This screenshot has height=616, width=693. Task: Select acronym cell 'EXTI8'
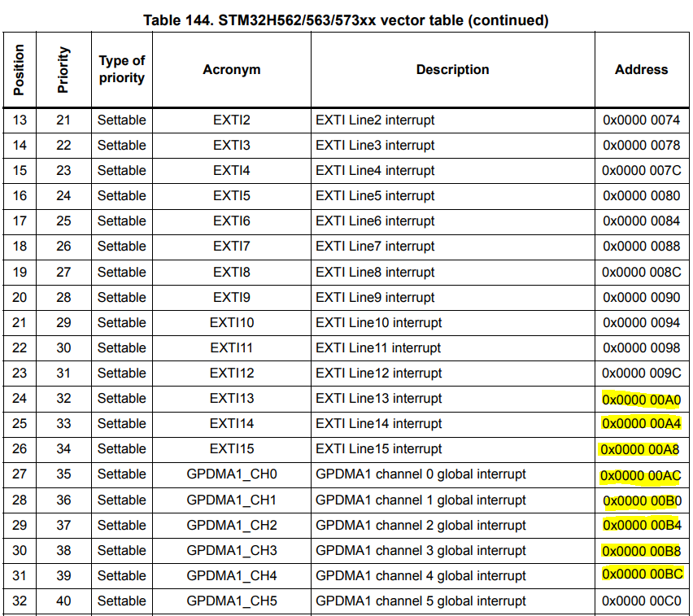coord(232,272)
